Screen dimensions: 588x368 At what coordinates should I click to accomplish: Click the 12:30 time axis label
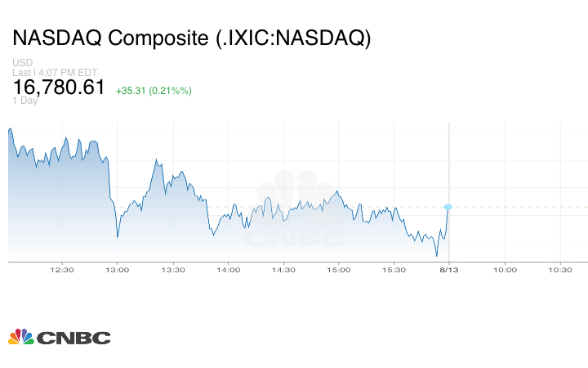(x=62, y=270)
